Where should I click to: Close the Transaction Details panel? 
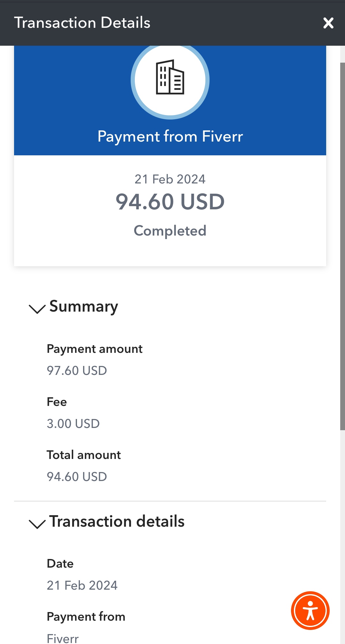(x=328, y=23)
